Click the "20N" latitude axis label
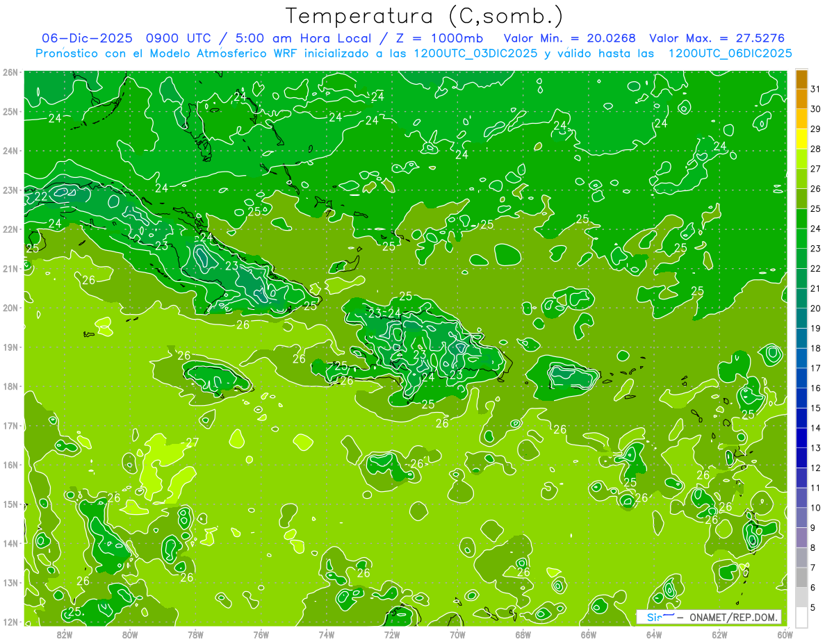834x644 pixels. pyautogui.click(x=10, y=308)
